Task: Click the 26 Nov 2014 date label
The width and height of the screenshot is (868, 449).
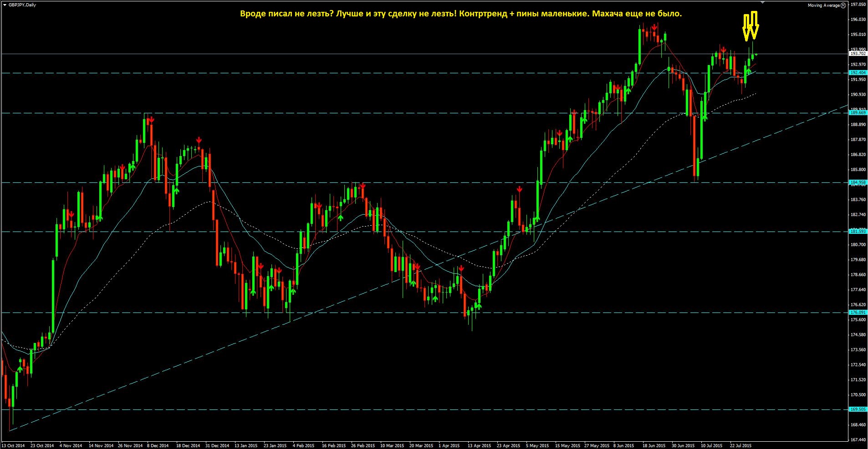Action: (130, 446)
